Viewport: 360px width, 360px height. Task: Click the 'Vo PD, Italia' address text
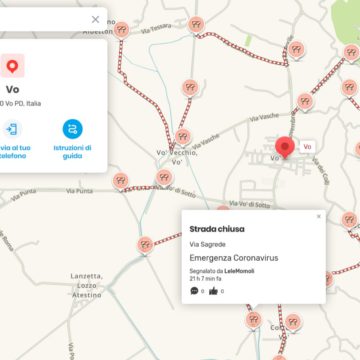[x=21, y=104]
